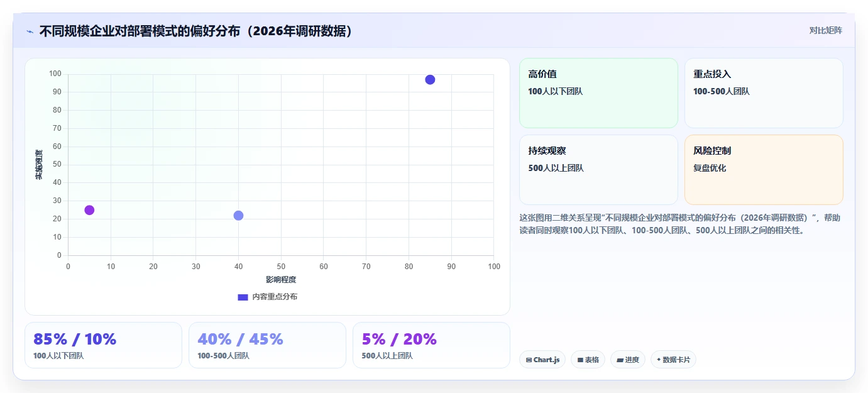Click the light blue data point near 40
868x393 pixels.
238,216
